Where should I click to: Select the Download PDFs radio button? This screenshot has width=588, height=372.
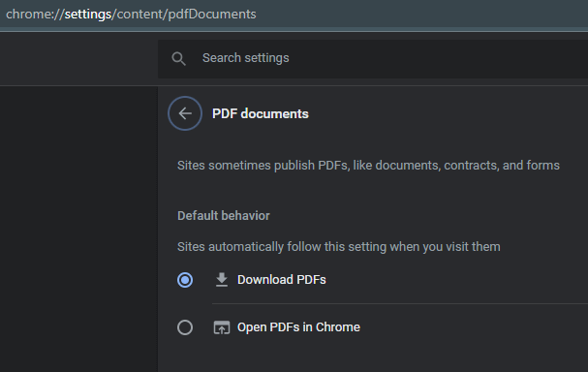tap(185, 280)
